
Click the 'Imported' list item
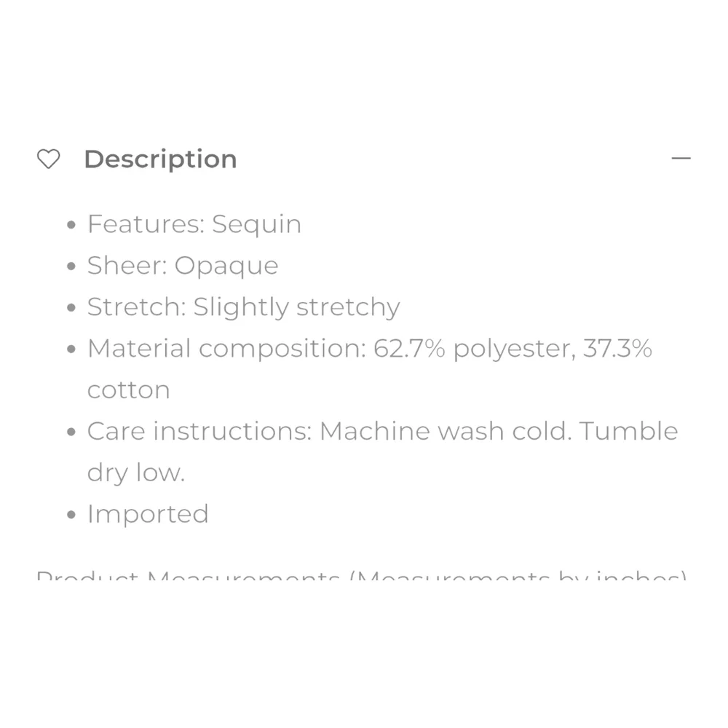148,515
